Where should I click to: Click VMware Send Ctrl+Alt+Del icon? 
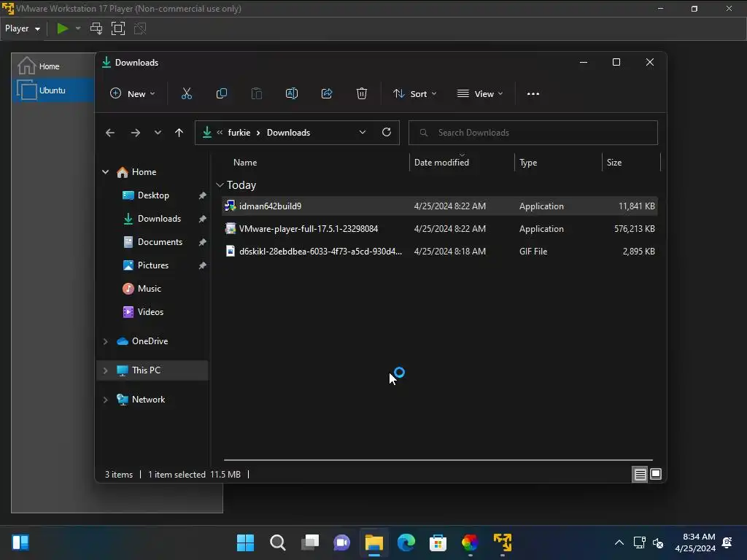click(96, 28)
